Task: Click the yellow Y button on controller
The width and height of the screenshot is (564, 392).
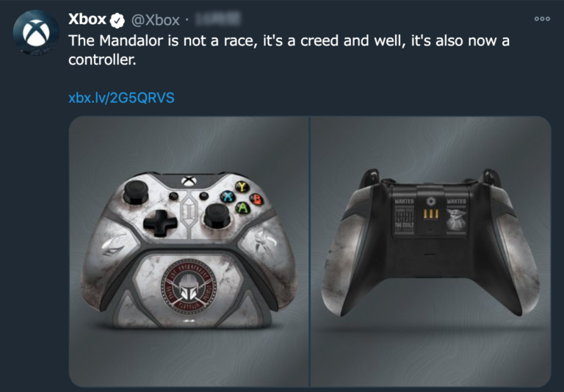Action: pyautogui.click(x=242, y=186)
